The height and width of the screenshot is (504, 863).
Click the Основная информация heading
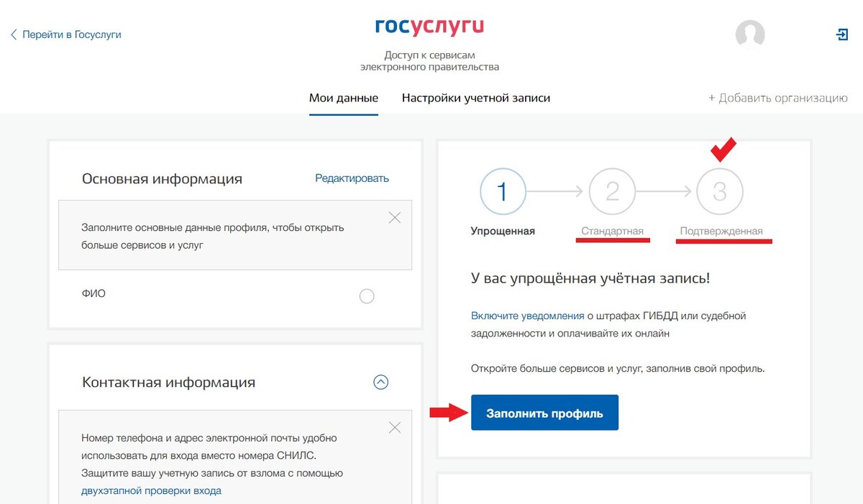[x=162, y=179]
